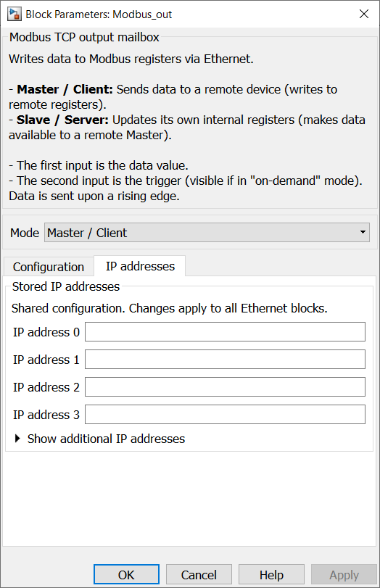Close the Block Parameters dialog
380x588 pixels.
[x=364, y=14]
